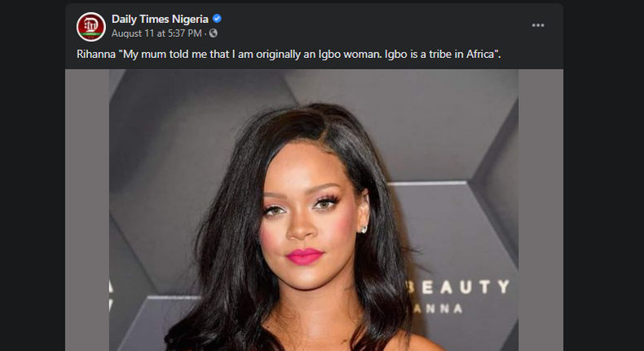The width and height of the screenshot is (644, 351).
Task: Click the hexagon backdrop at the photo's top left
Action: coord(155,122)
